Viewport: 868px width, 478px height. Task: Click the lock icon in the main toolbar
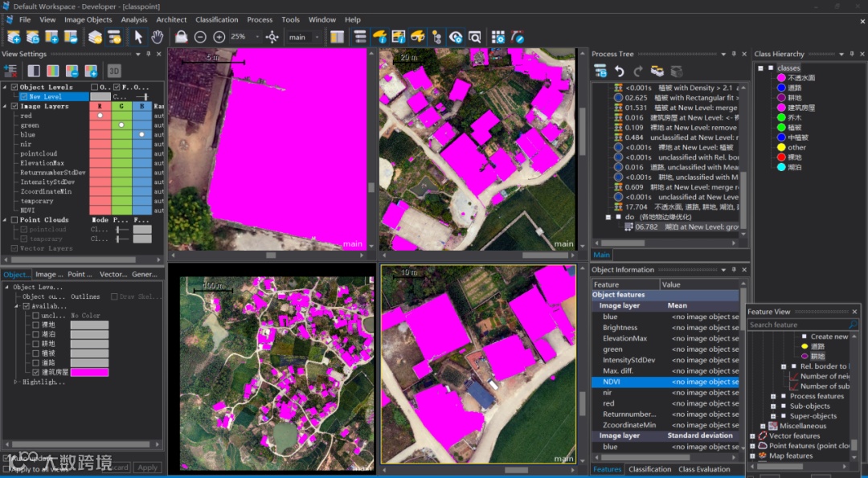tap(181, 37)
